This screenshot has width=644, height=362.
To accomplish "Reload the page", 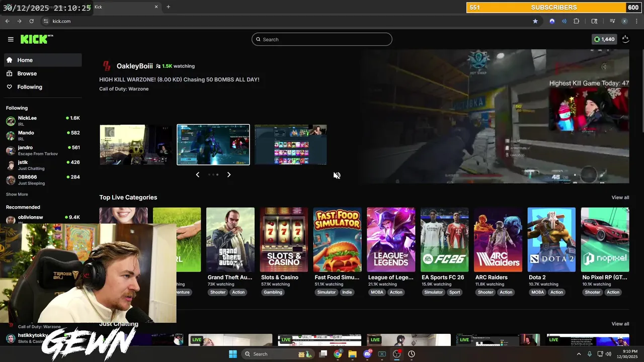I will [x=31, y=21].
